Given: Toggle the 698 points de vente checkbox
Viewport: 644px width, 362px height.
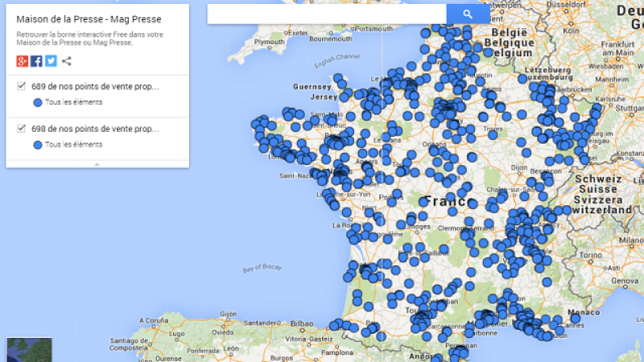Looking at the screenshot, I should [x=22, y=128].
